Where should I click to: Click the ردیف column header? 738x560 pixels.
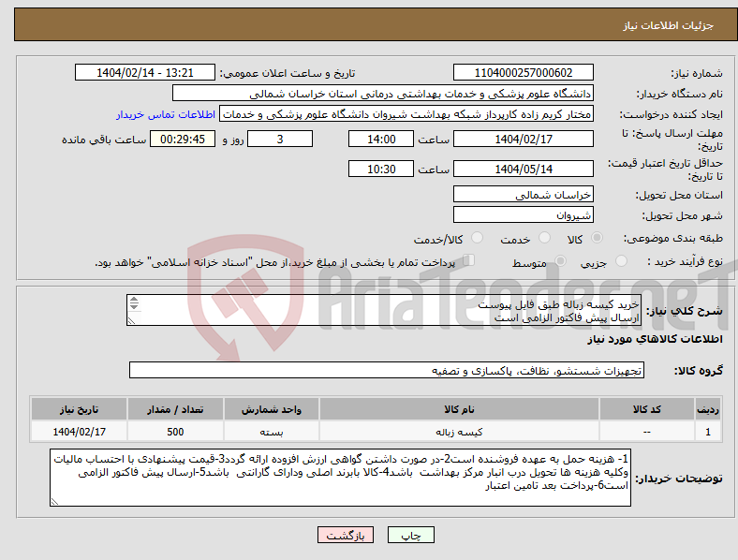708,409
